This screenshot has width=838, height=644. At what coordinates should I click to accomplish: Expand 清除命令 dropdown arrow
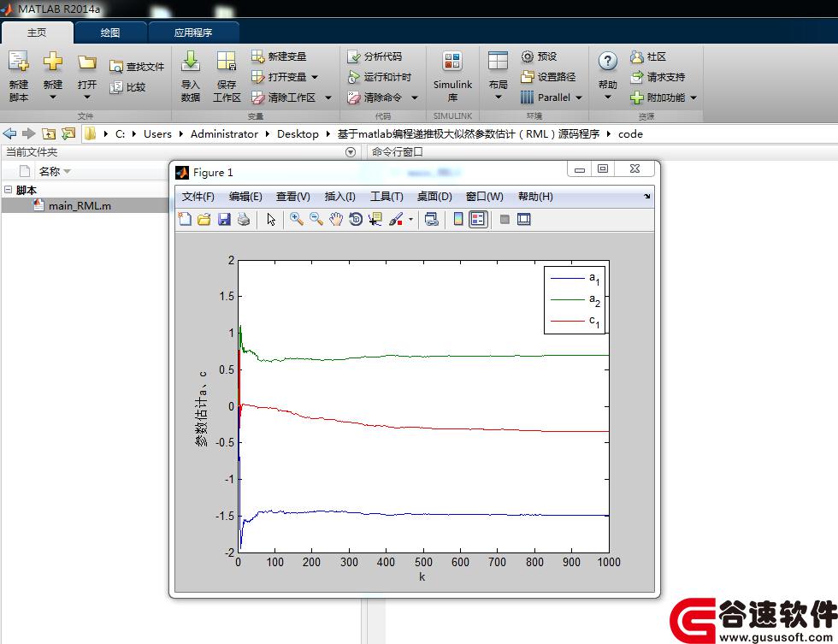click(415, 97)
